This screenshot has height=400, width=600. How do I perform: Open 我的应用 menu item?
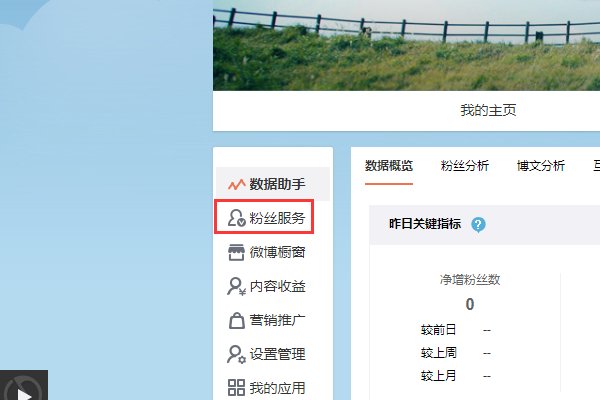coord(273,388)
